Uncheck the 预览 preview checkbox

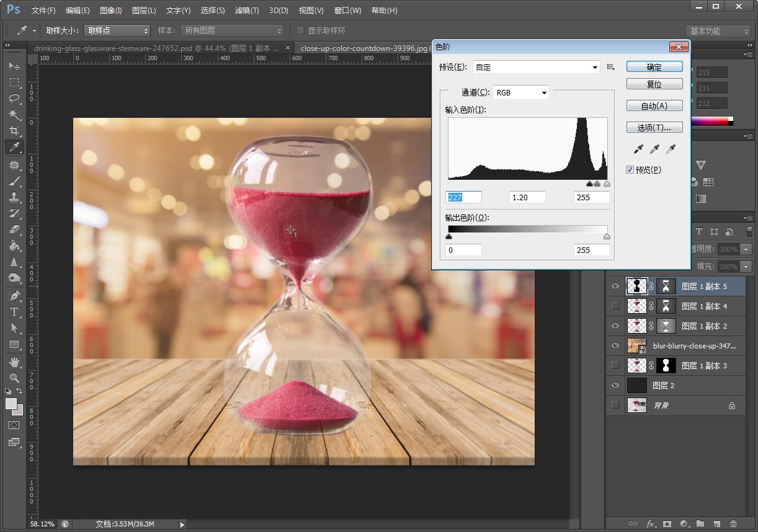tap(630, 170)
